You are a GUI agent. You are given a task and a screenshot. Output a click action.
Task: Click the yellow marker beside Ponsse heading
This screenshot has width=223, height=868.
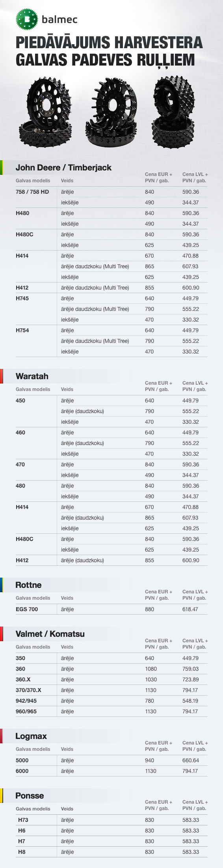click(2, 795)
